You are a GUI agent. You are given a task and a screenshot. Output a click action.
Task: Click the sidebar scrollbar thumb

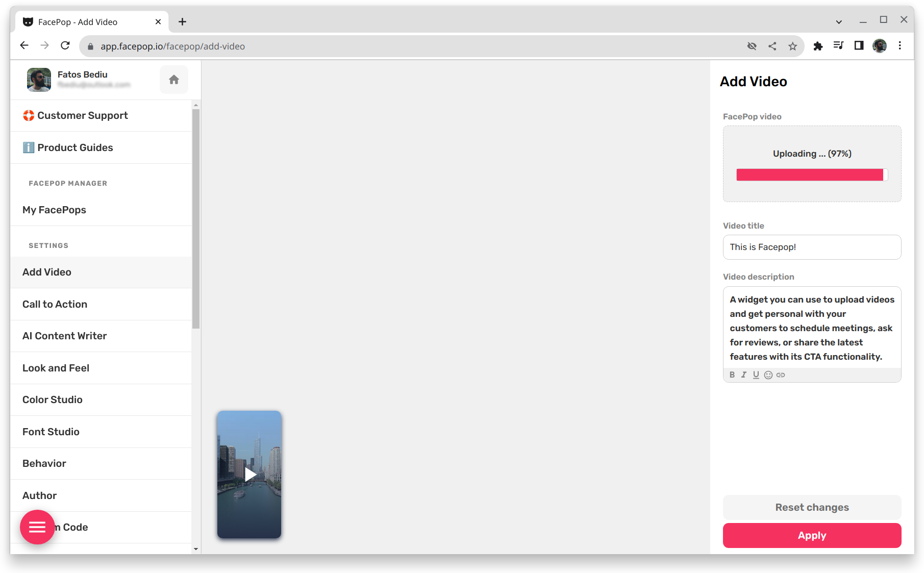pyautogui.click(x=196, y=218)
